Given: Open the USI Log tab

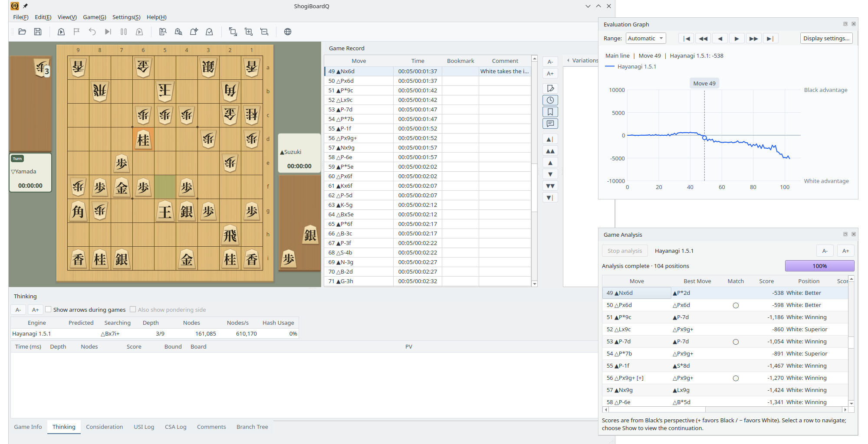Looking at the screenshot, I should coord(144,427).
